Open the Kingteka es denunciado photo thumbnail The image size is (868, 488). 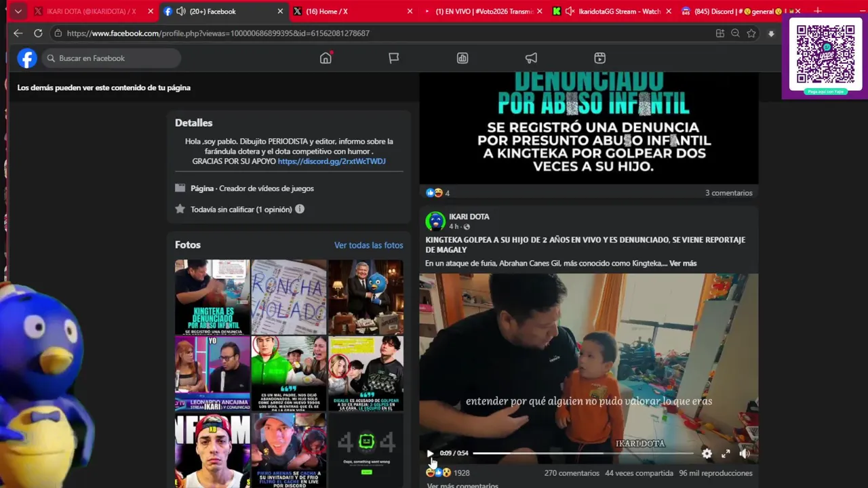coord(212,297)
